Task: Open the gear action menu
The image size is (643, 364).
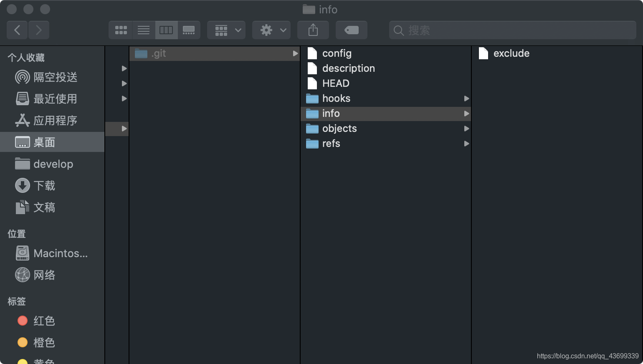Action: click(271, 30)
